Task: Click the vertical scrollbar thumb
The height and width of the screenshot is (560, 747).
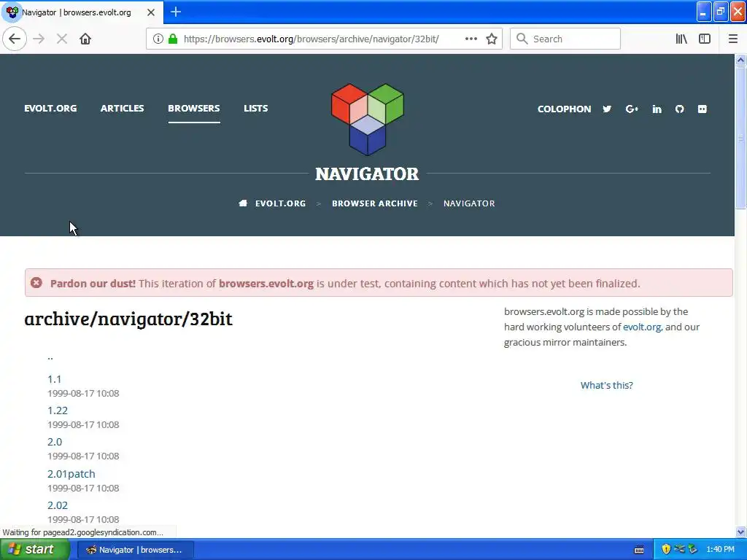Action: click(x=740, y=137)
